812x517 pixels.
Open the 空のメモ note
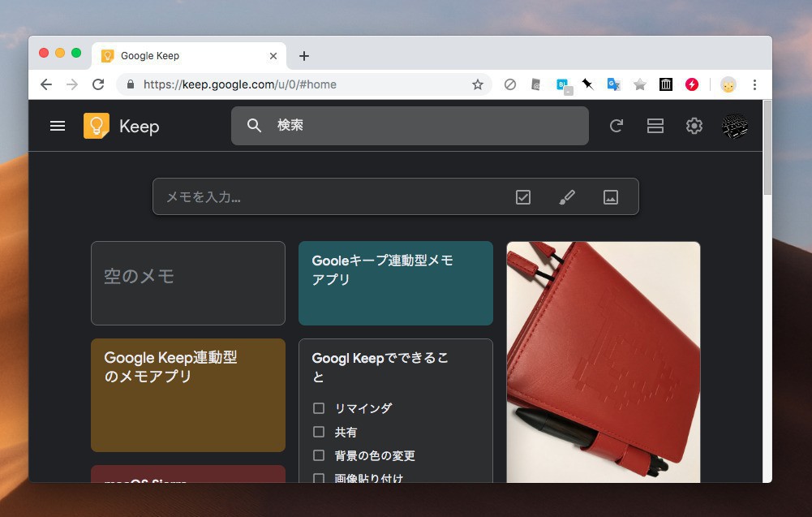[188, 283]
